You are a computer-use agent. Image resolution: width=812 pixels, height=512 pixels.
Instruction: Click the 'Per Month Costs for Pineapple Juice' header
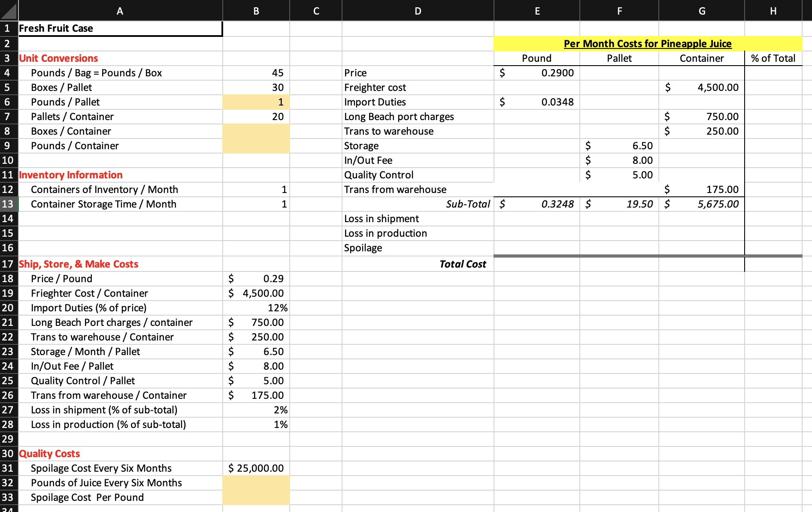coord(648,44)
